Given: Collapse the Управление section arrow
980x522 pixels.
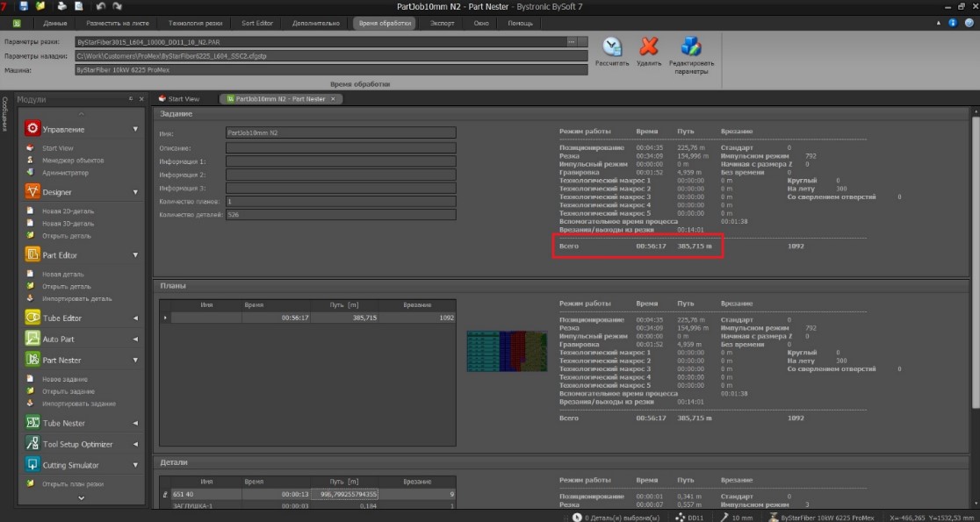Looking at the screenshot, I should pos(135,129).
